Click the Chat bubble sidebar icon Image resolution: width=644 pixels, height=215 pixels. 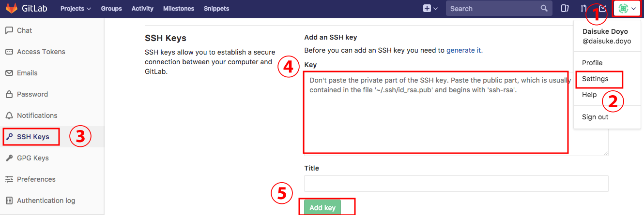[9, 30]
